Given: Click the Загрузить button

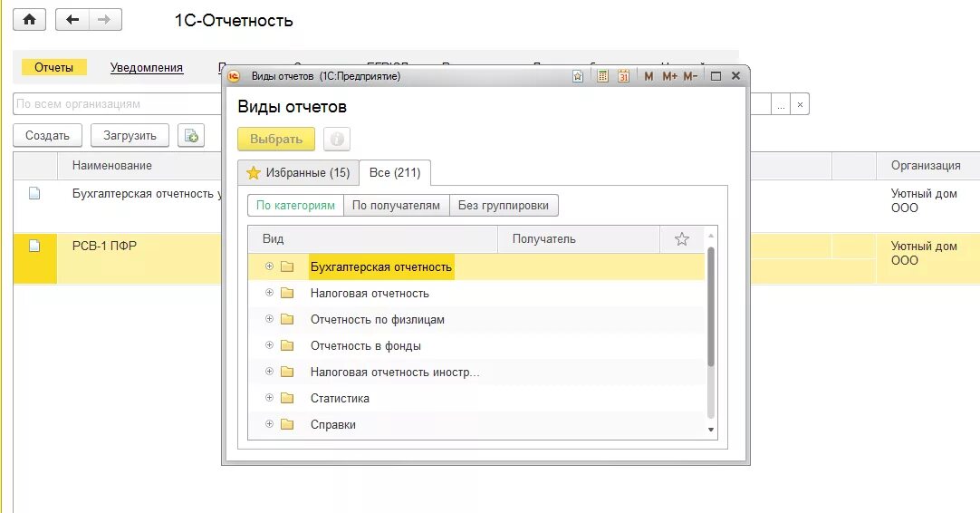Looking at the screenshot, I should tap(130, 135).
